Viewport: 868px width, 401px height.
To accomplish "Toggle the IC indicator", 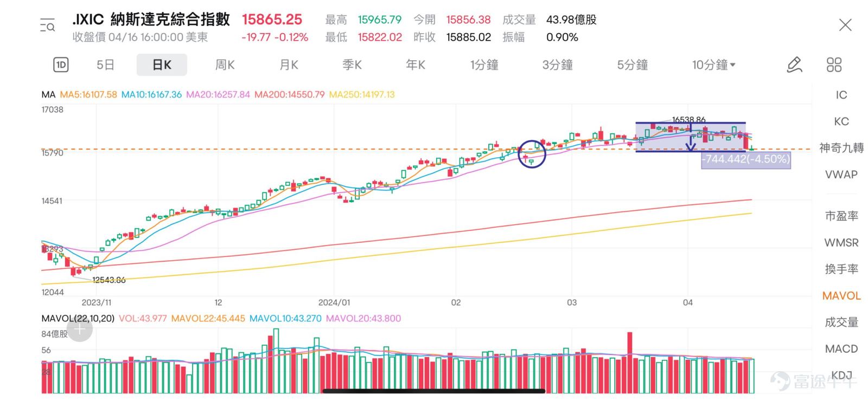I will coord(841,95).
